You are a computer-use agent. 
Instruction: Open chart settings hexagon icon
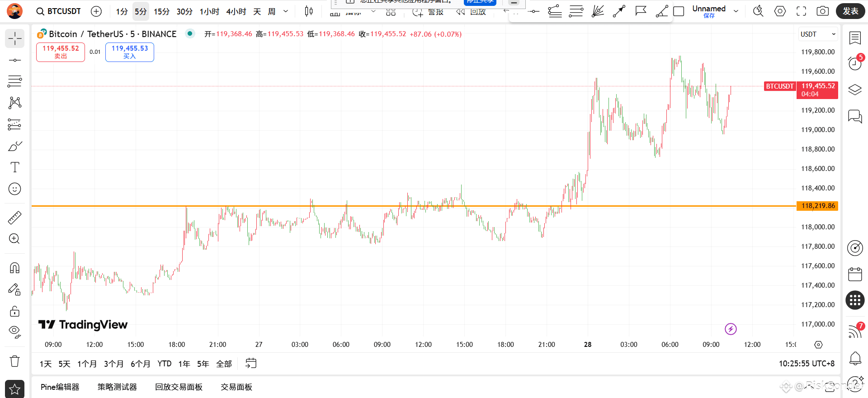780,11
